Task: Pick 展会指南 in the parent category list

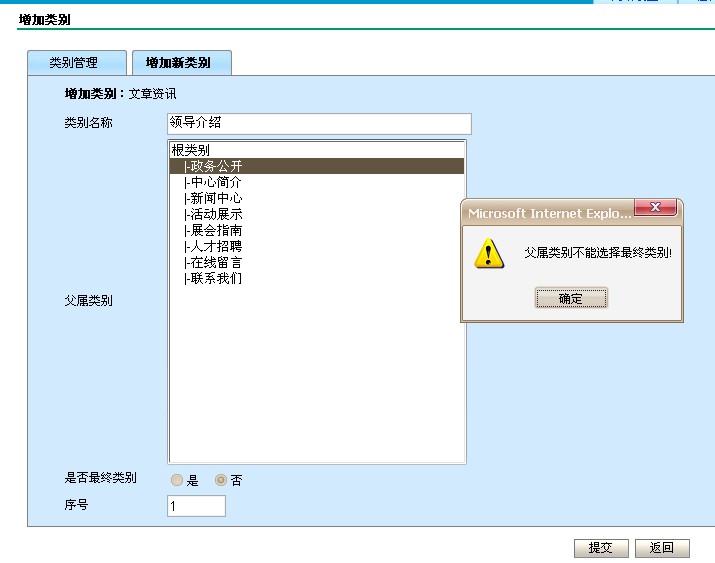Action: point(215,230)
